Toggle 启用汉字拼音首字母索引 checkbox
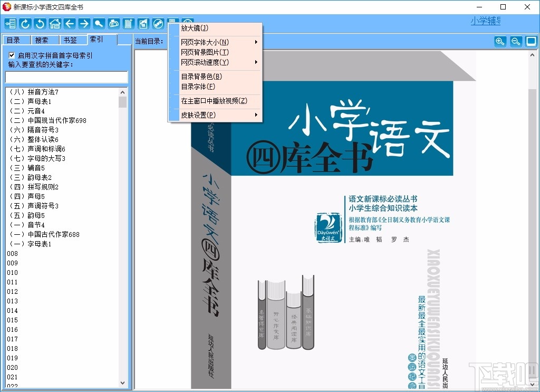 (x=12, y=55)
